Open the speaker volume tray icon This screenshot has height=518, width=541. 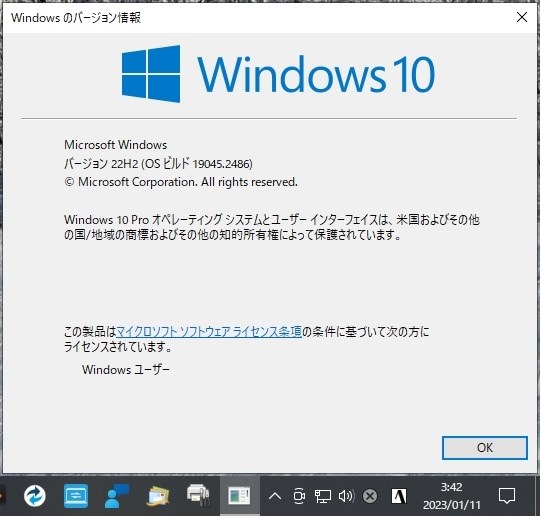346,496
